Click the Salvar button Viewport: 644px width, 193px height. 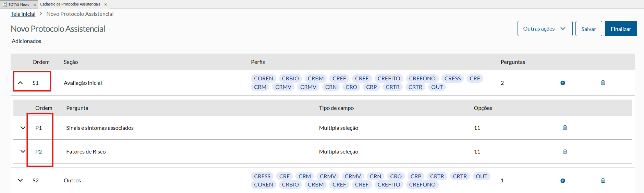[x=588, y=29]
